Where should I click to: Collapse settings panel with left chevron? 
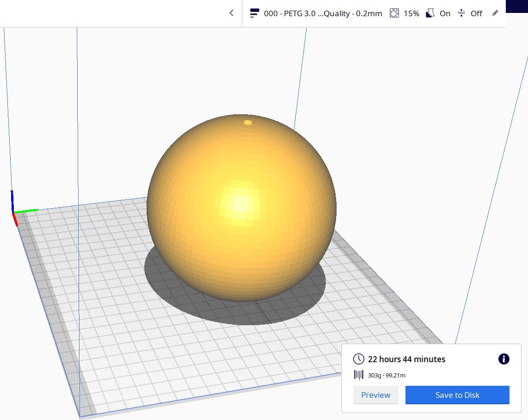click(231, 13)
